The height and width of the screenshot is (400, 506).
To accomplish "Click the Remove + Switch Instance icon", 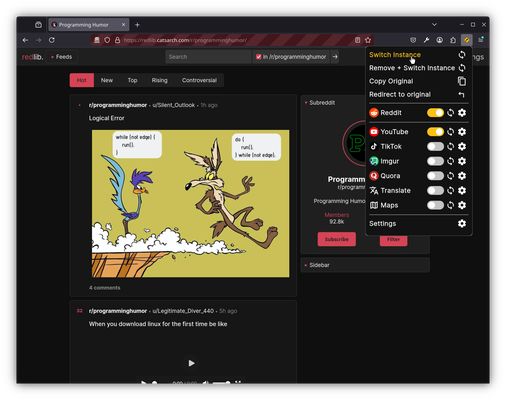I will [462, 68].
